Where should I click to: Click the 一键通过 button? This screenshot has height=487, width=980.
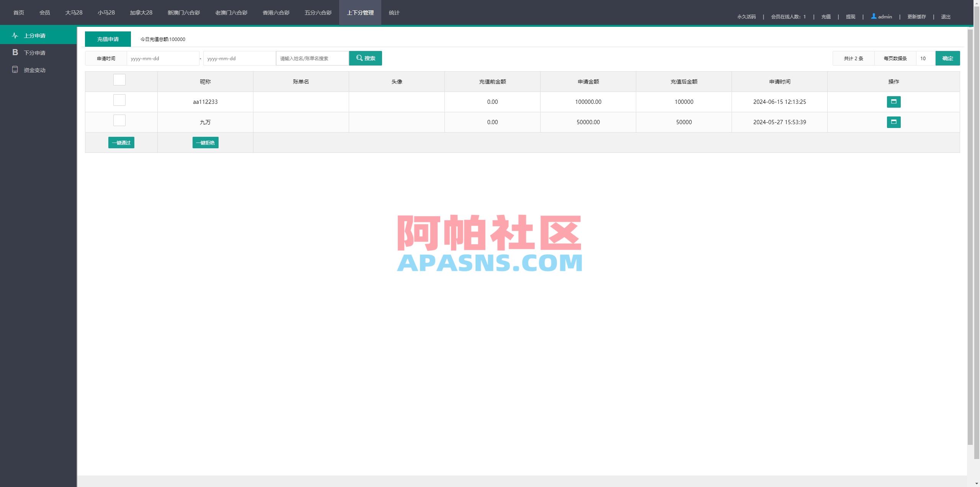coord(121,142)
